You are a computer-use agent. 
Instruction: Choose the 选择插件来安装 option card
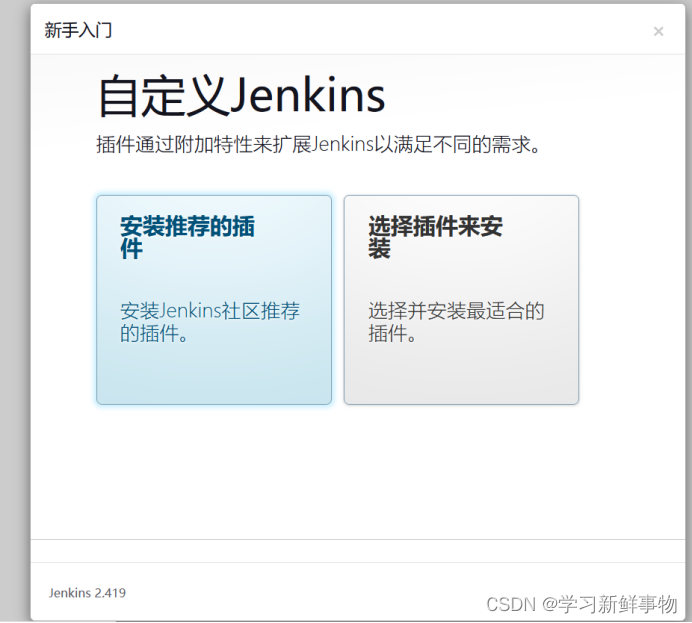coord(461,300)
